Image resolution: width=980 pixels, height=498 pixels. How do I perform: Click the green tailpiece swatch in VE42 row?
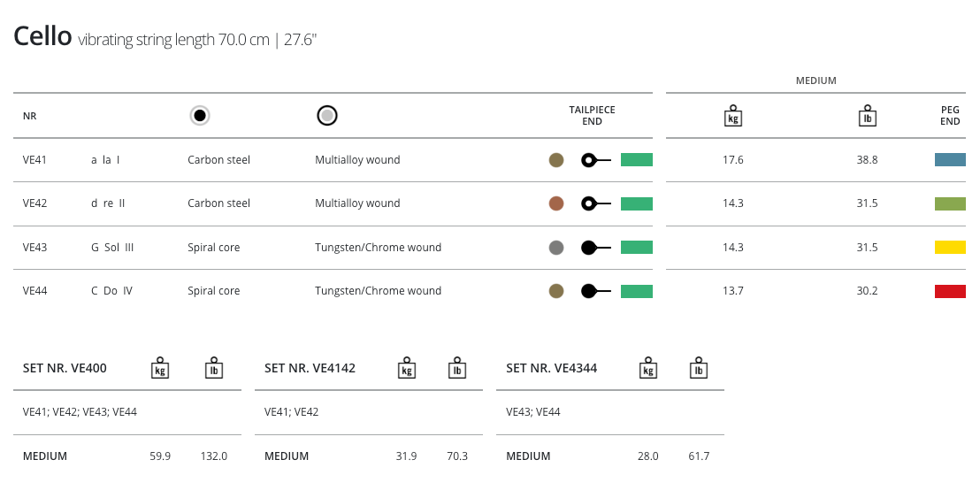(x=636, y=203)
